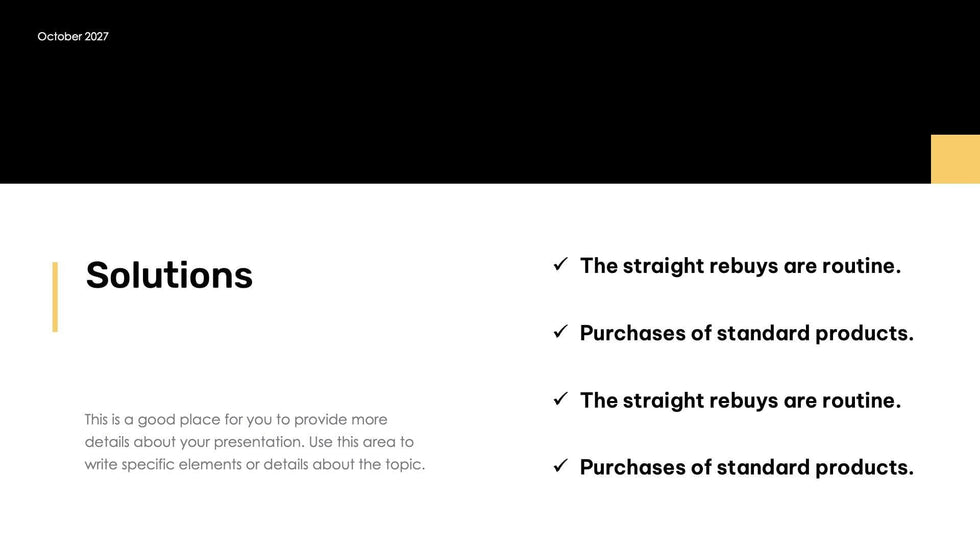
Task: Select the 'Solutions' heading
Action: (169, 275)
